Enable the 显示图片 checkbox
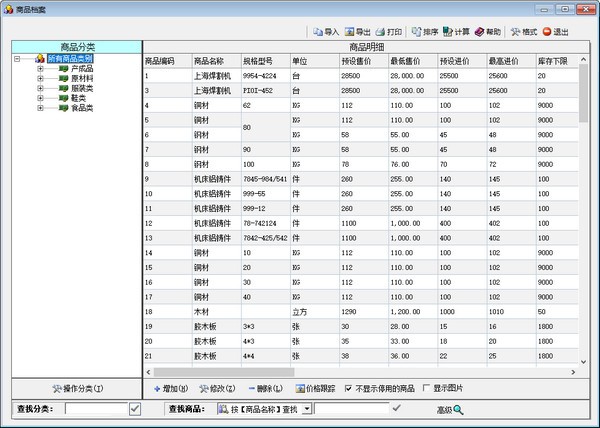600x428 pixels. (x=427, y=388)
